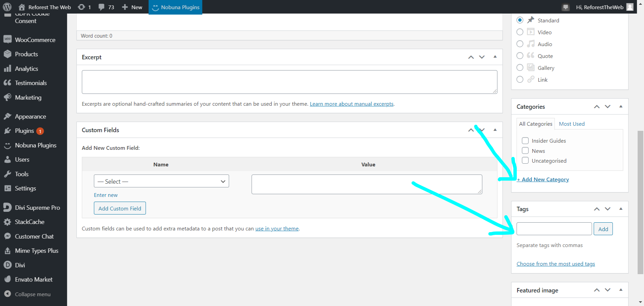Open Reforest The Web site menu
The height and width of the screenshot is (306, 644).
point(45,7)
